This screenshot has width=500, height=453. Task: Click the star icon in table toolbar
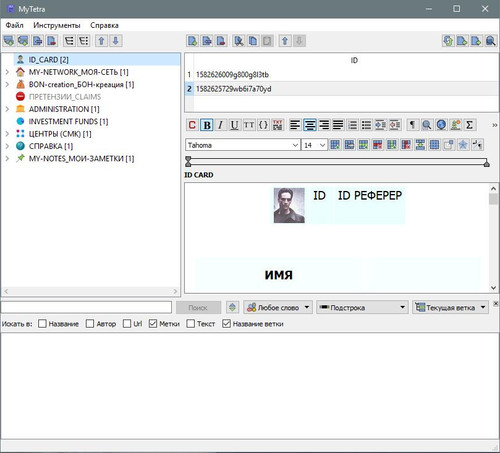(x=463, y=145)
